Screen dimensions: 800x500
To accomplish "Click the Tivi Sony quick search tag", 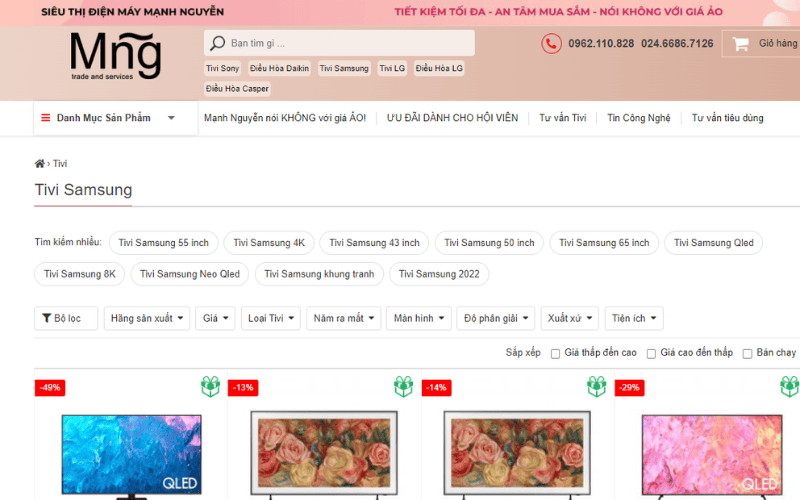I will pos(222,68).
